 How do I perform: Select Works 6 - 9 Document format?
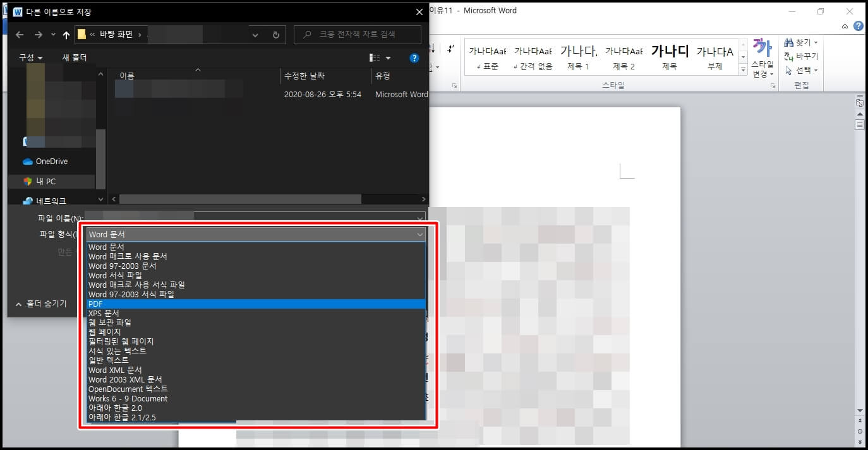click(256, 398)
